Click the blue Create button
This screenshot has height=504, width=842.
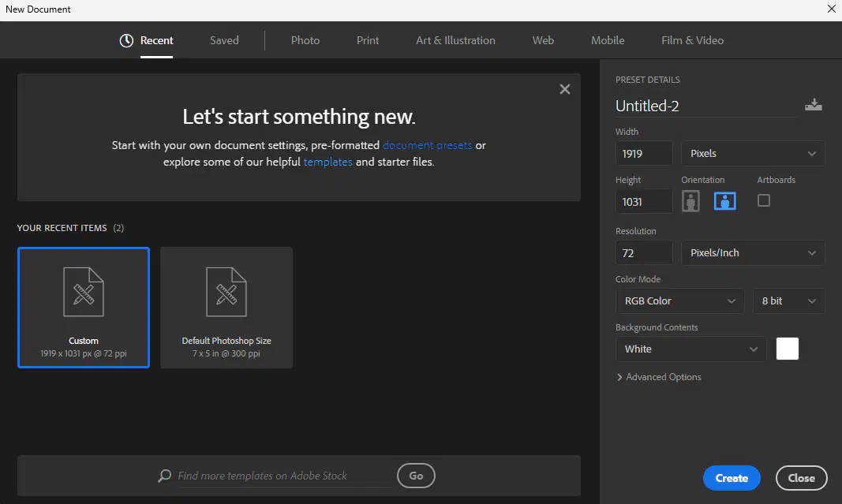pos(732,478)
